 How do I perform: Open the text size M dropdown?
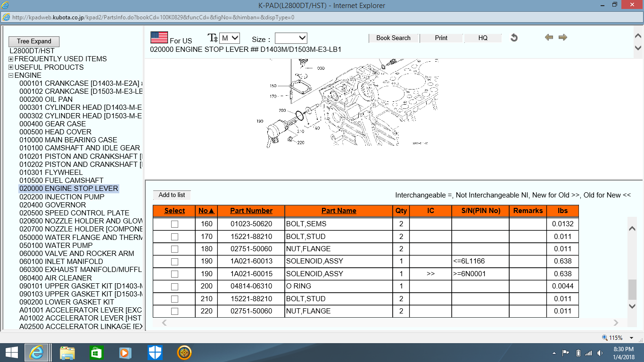point(230,38)
